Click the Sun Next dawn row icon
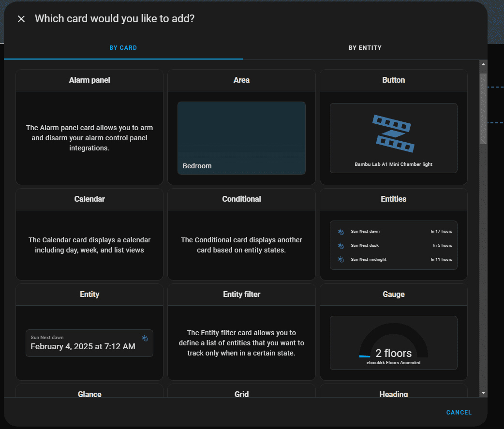The height and width of the screenshot is (429, 504). coord(341,232)
